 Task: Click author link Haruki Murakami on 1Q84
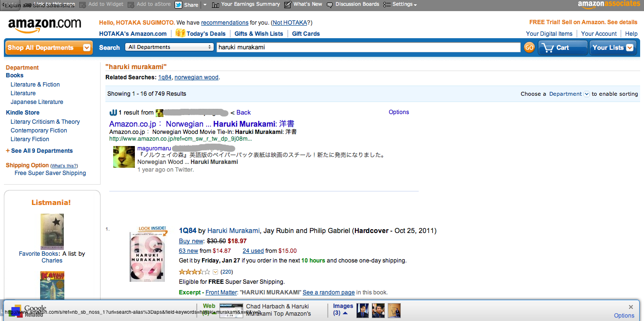click(x=234, y=231)
